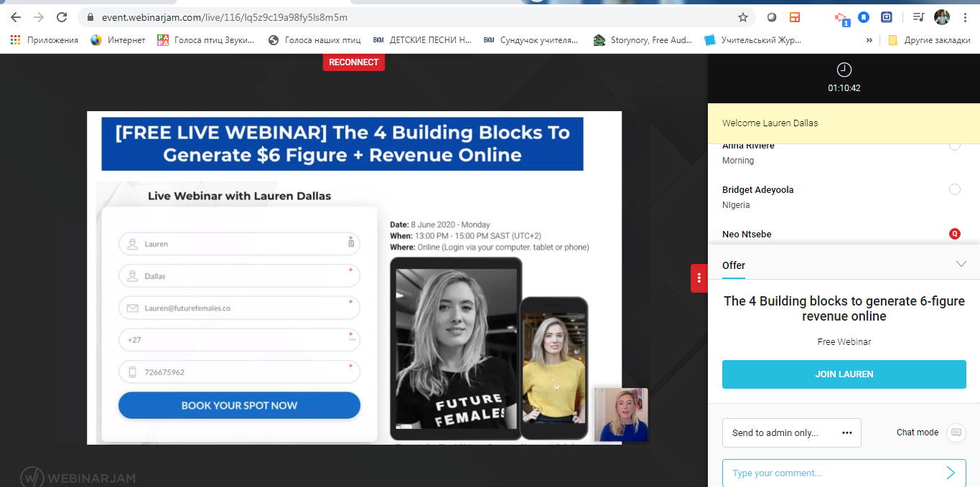This screenshot has width=980, height=487.
Task: Open the Send to admin only dropdown
Action: 791,432
